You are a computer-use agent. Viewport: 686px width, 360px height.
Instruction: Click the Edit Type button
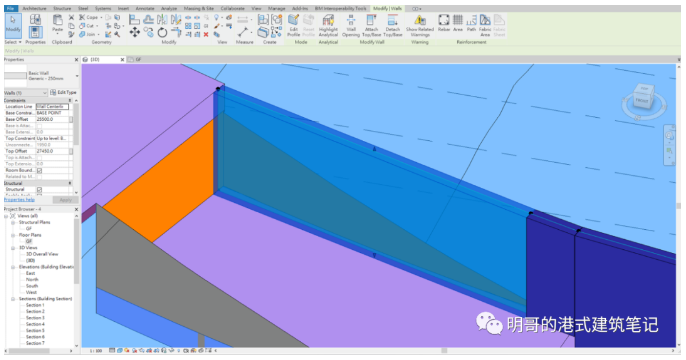click(x=63, y=92)
